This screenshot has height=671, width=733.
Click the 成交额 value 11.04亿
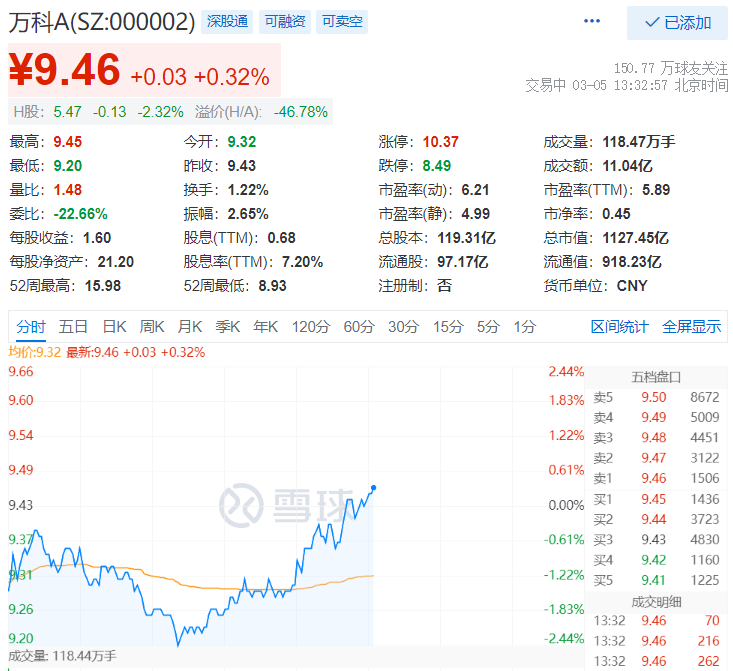[x=627, y=166]
